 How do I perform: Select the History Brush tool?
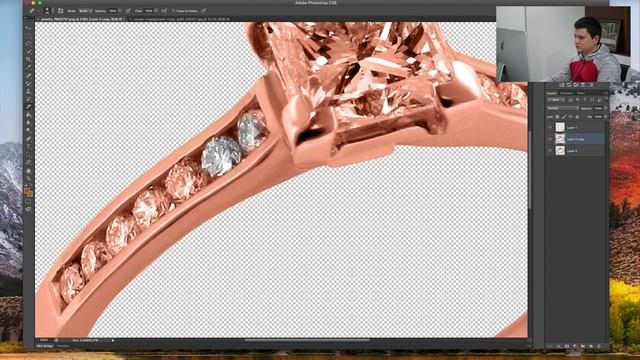pos(29,99)
